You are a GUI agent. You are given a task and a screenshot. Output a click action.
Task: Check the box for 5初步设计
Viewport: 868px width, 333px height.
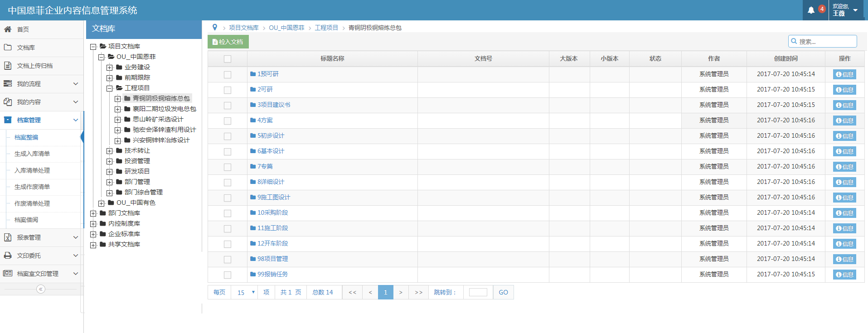[228, 136]
